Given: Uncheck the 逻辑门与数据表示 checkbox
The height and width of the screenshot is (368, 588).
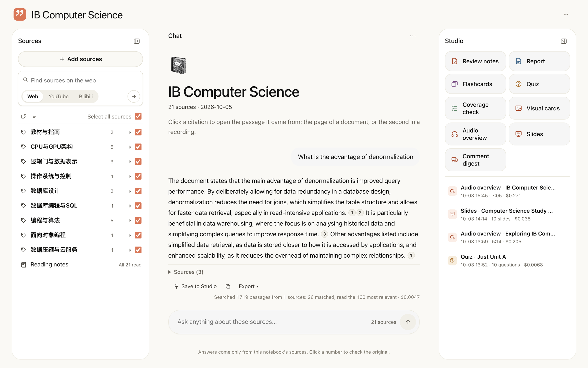Looking at the screenshot, I should coord(138,161).
